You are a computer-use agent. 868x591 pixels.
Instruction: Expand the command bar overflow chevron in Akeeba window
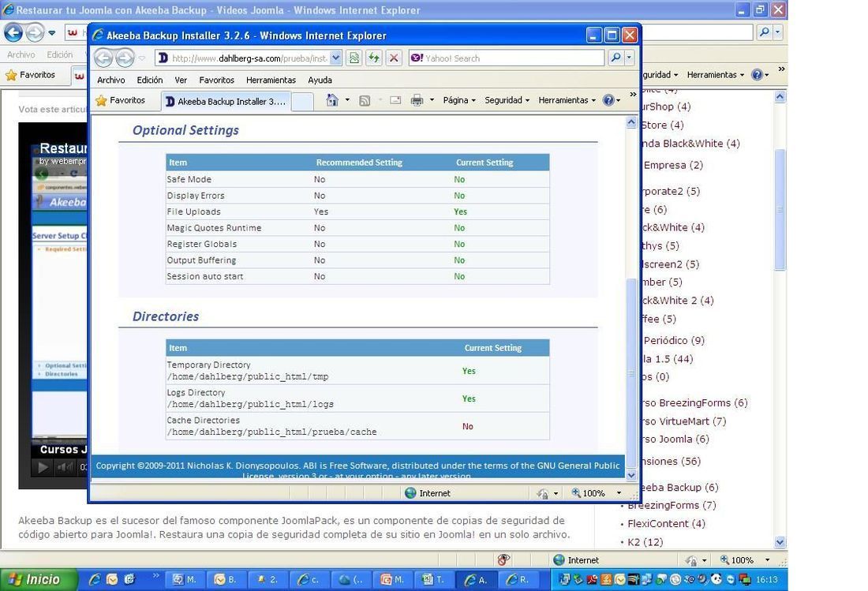click(x=633, y=95)
